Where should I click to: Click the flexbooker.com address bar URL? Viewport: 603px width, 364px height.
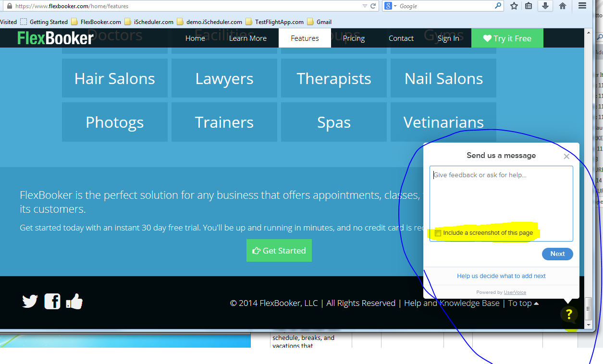coord(72,6)
